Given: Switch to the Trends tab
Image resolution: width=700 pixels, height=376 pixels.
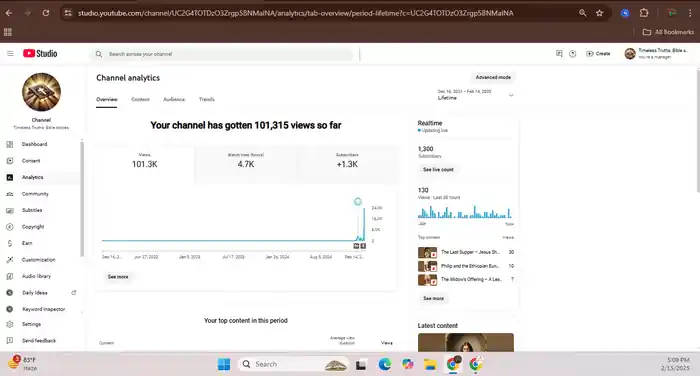Looking at the screenshot, I should (x=207, y=99).
